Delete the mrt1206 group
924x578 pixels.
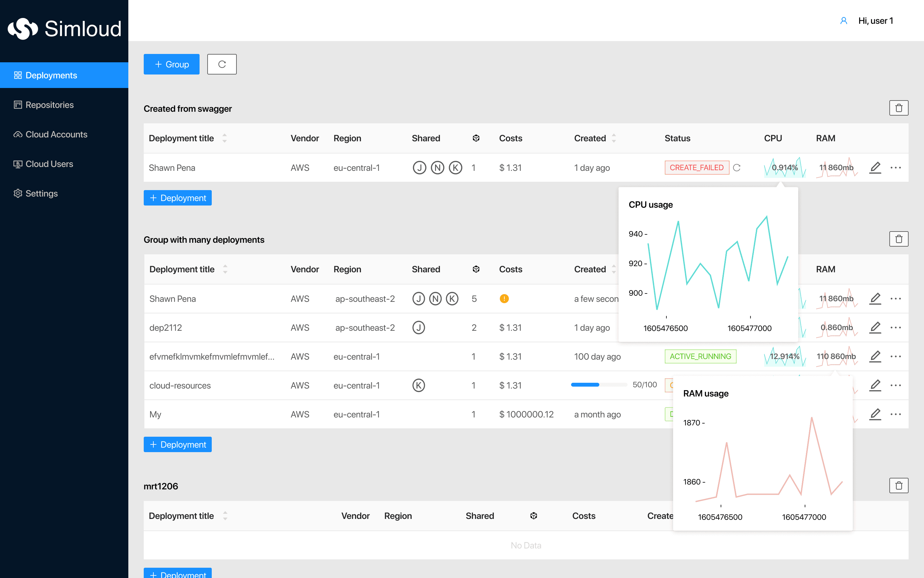click(899, 486)
